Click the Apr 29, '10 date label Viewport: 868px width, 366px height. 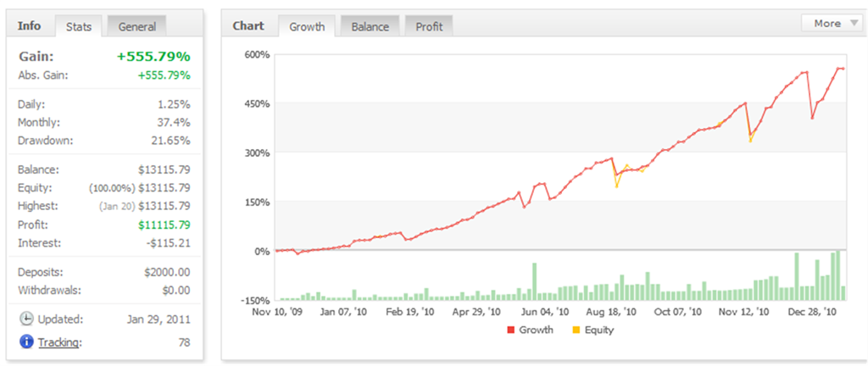click(477, 312)
